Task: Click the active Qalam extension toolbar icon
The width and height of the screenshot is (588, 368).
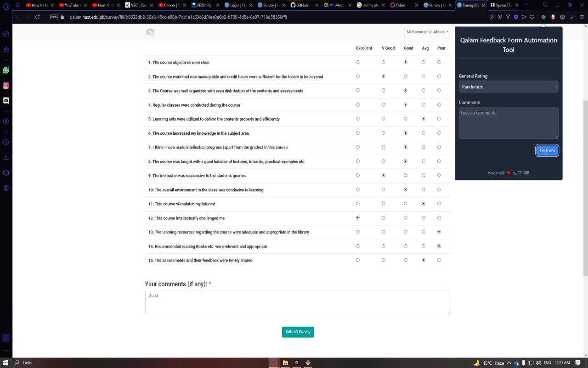Action: 543,17
